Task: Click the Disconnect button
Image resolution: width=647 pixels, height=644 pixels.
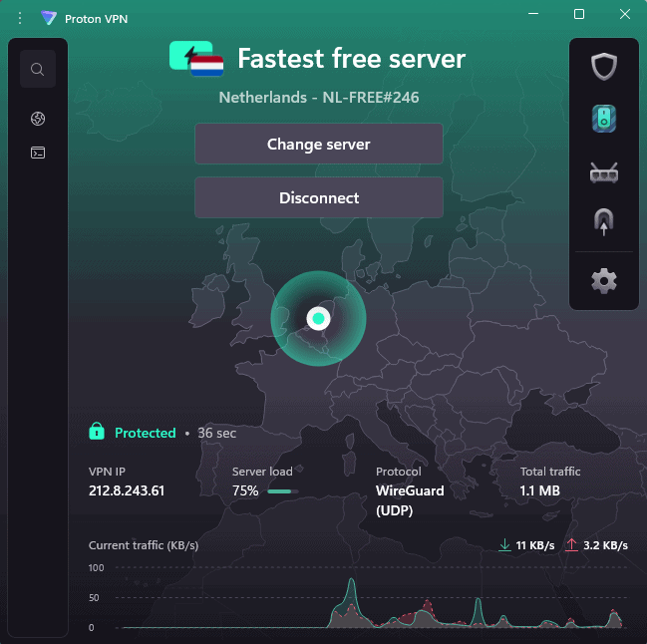Action: coord(318,198)
